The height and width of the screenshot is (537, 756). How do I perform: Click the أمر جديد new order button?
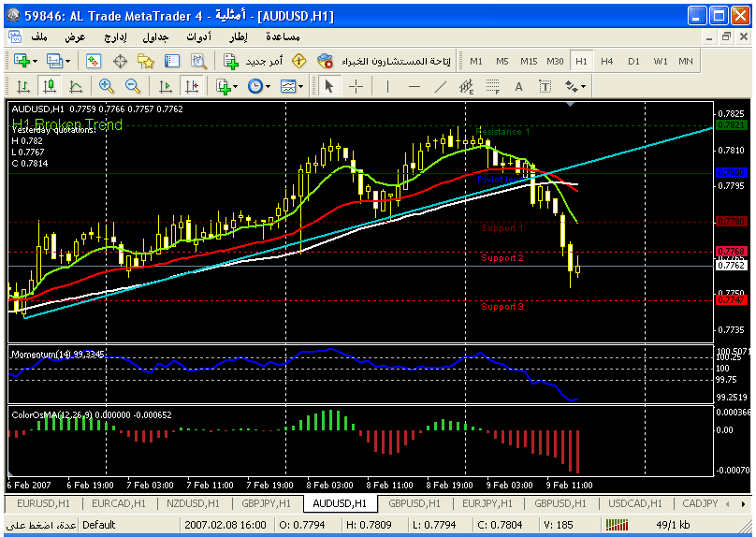pos(249,61)
